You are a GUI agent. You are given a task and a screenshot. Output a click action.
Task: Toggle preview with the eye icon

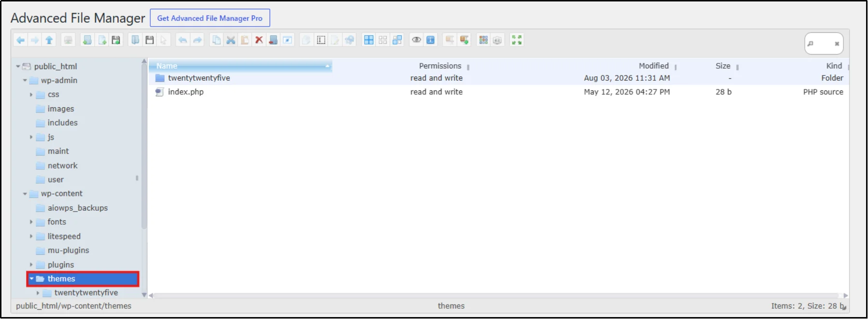[x=416, y=40]
